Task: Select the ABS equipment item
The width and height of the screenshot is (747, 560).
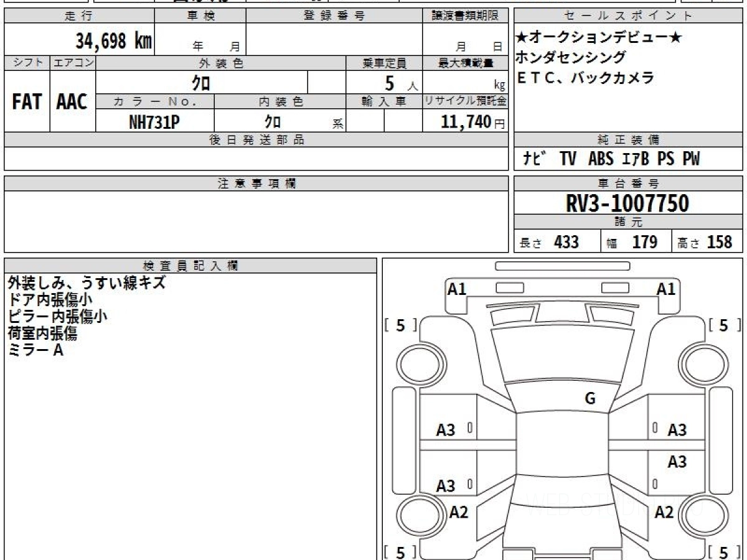Action: tap(601, 159)
